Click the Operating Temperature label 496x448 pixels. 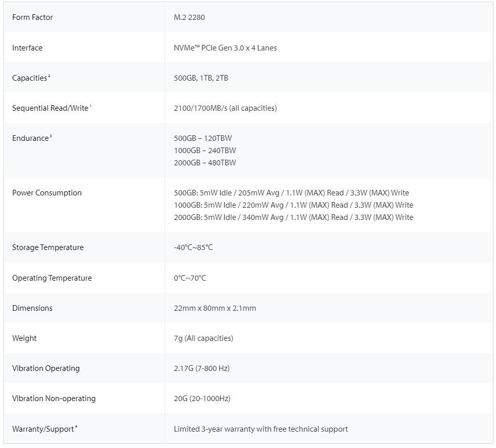tap(52, 278)
